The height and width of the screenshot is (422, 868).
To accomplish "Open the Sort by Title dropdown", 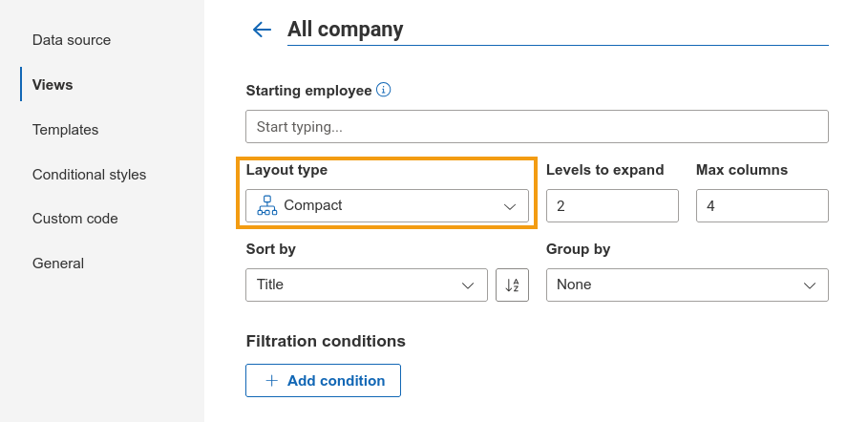I will 367,285.
